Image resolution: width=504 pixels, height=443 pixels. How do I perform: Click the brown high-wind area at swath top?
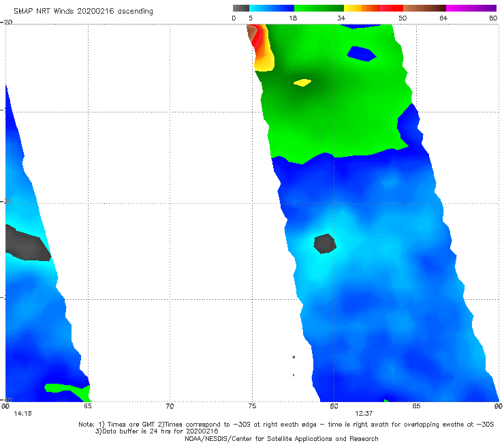252,33
